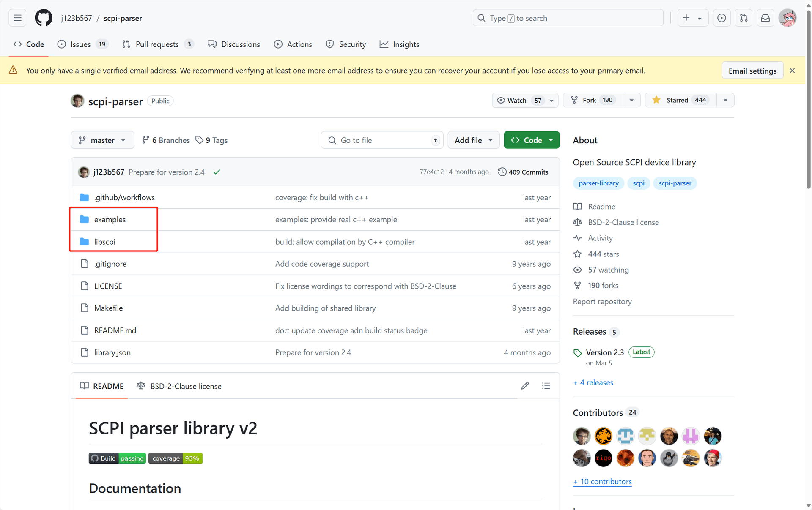Switch to the Code tab

pos(29,44)
